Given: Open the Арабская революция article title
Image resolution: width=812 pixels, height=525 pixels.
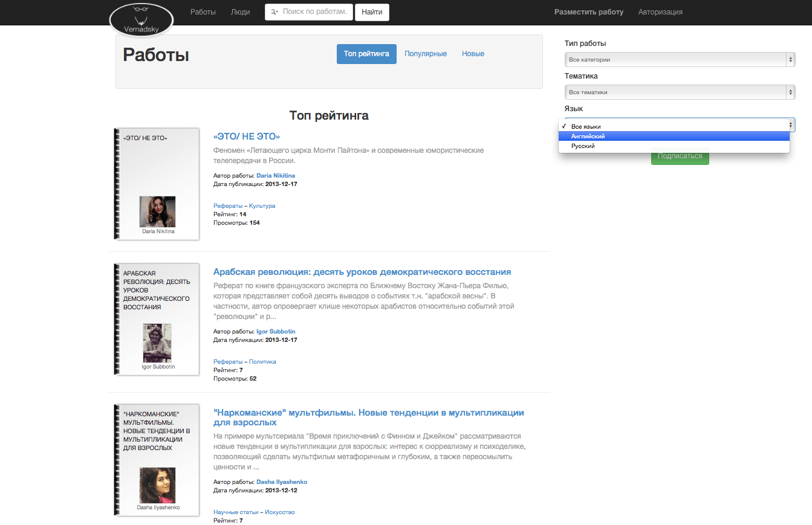Looking at the screenshot, I should [362, 272].
